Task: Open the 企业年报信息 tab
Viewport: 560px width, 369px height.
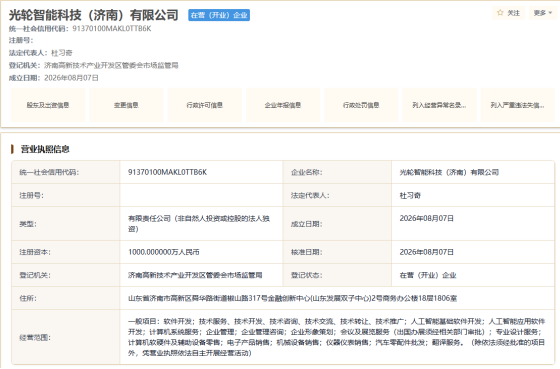Action: pos(283,105)
